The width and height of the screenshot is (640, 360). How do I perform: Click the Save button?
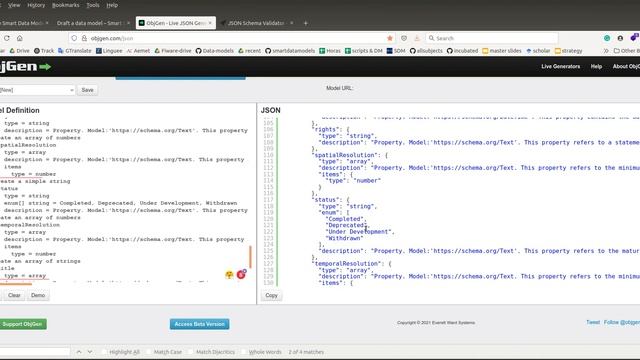coord(87,90)
